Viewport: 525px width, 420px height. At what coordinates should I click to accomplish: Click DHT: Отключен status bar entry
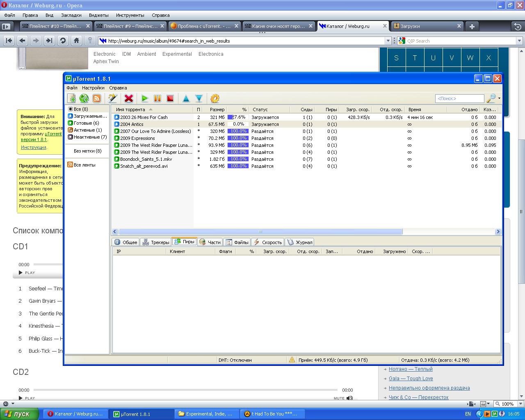click(235, 360)
